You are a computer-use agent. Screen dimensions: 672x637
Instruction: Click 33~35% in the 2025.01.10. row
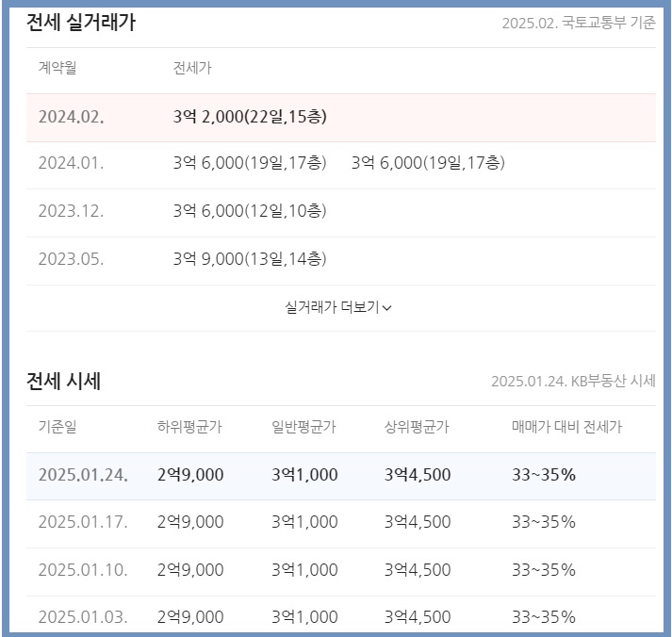544,570
